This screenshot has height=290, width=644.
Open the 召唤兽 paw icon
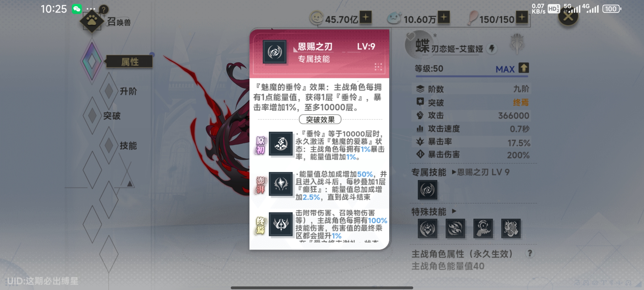[x=92, y=21]
